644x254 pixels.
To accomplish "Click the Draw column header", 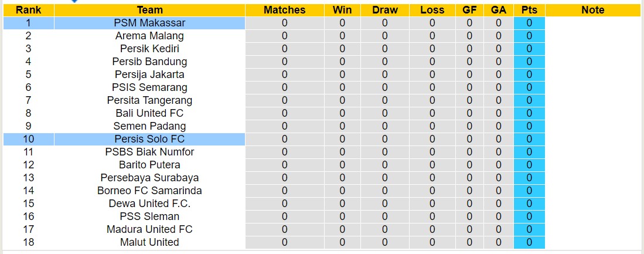I will coord(384,10).
